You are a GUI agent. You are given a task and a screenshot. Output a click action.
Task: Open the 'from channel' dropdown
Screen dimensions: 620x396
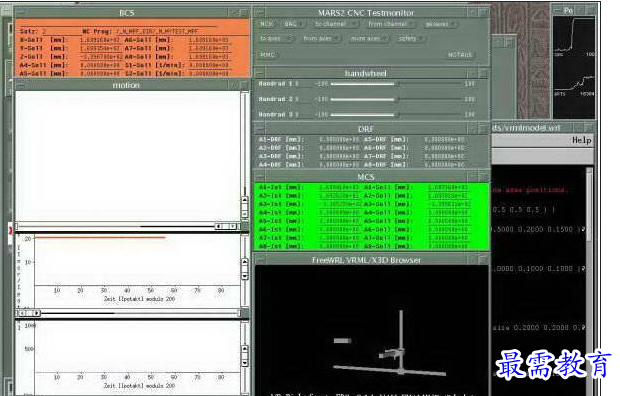pyautogui.click(x=391, y=24)
